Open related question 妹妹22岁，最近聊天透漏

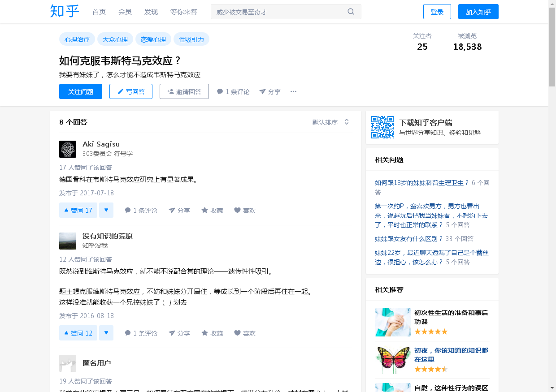(431, 257)
